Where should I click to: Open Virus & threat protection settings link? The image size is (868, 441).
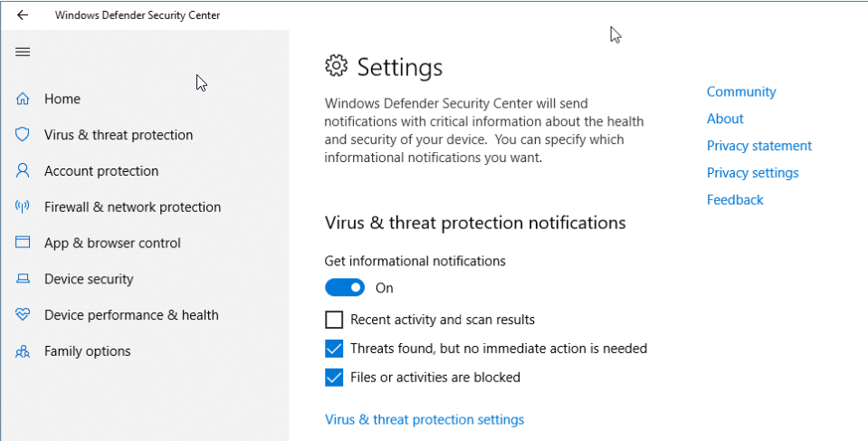pyautogui.click(x=424, y=419)
